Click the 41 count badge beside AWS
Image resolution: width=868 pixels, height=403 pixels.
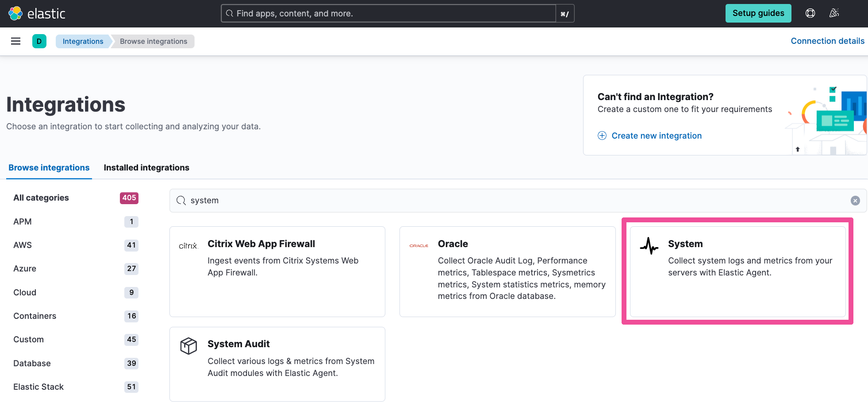131,245
